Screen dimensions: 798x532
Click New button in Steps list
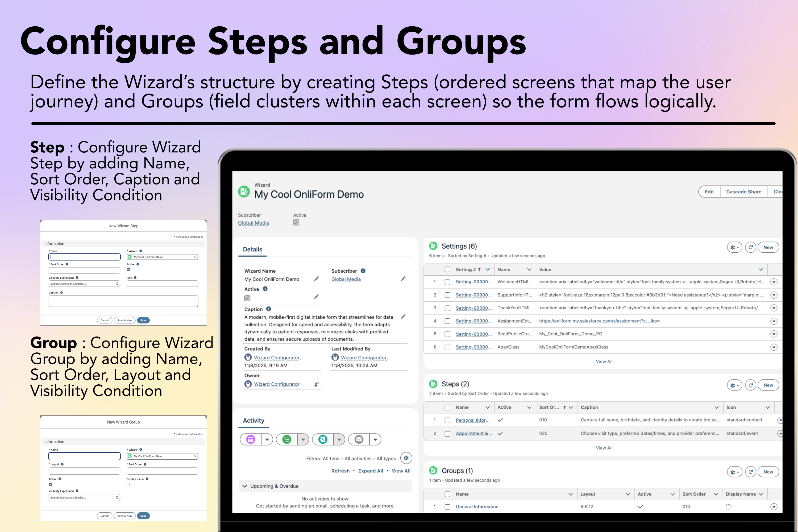coord(768,385)
